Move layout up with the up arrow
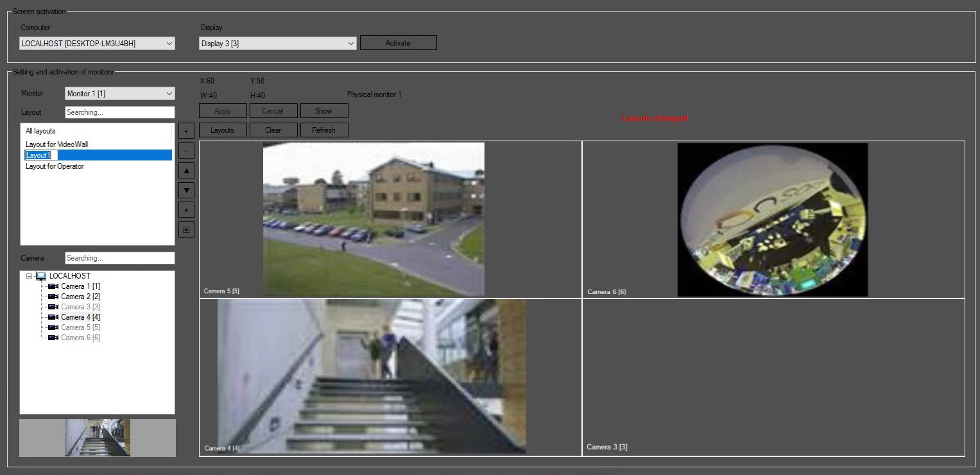The height and width of the screenshot is (475, 980). (x=186, y=170)
